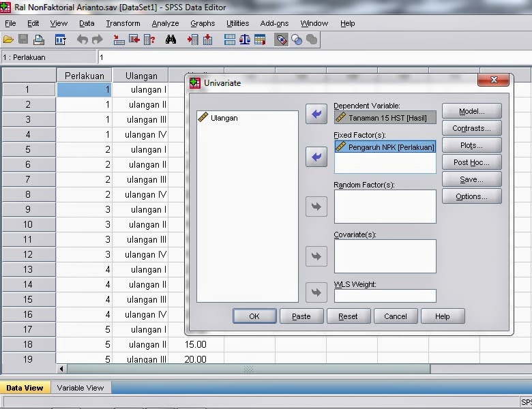Open the View menu
The image size is (532, 409).
59,23
